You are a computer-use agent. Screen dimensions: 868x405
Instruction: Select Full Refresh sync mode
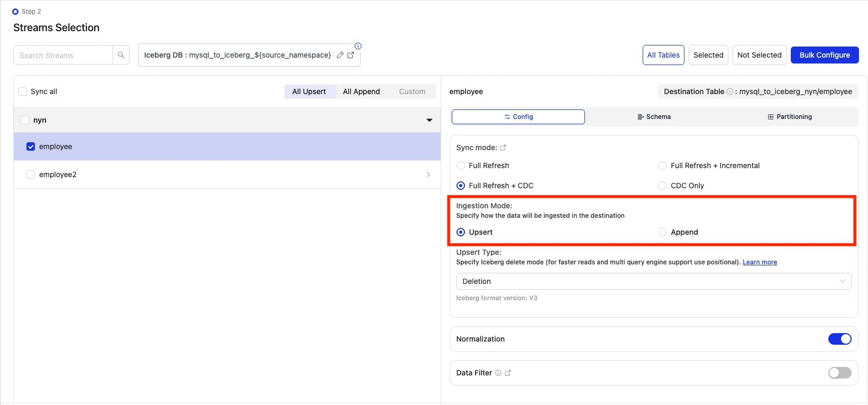click(461, 165)
